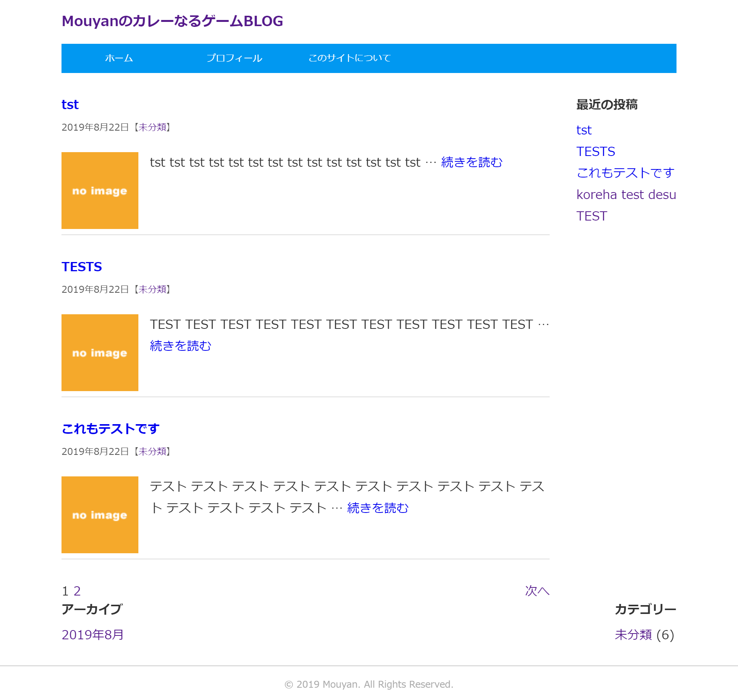Click 続きを読む link in tst post excerpt
Viewport: 738px width, 700px height.
(x=472, y=162)
